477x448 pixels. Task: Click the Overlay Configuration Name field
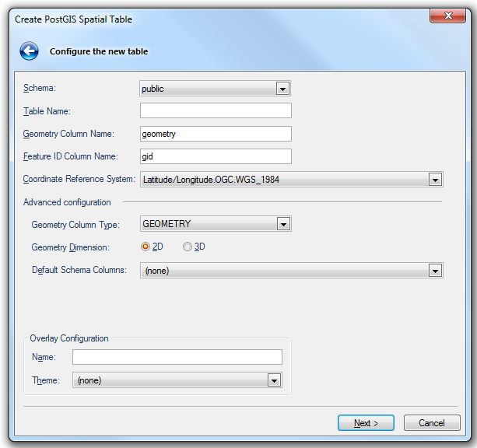pyautogui.click(x=177, y=357)
